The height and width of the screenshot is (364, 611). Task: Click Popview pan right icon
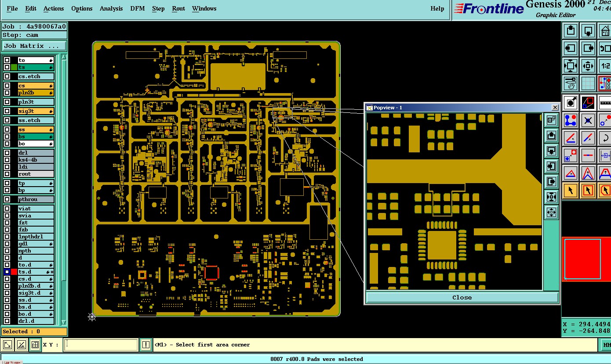coord(551,182)
